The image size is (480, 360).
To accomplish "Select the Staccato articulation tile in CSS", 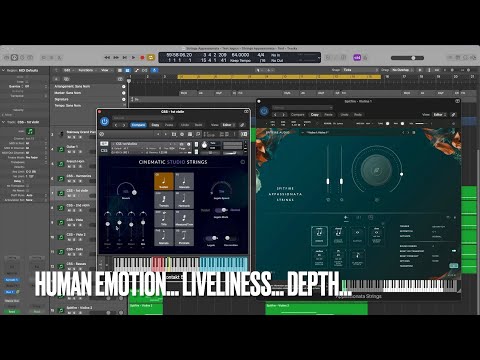I will click(184, 181).
